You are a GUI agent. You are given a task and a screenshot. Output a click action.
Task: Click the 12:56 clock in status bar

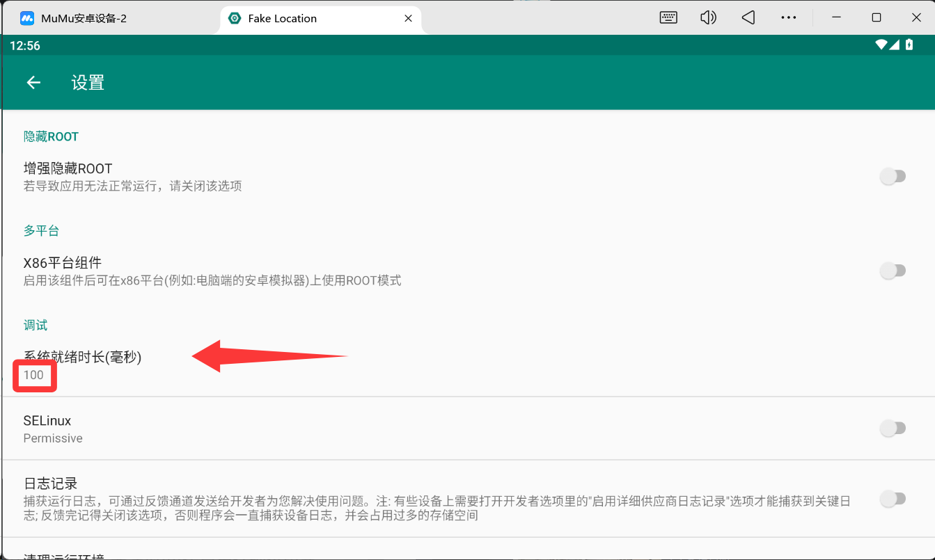(x=25, y=46)
